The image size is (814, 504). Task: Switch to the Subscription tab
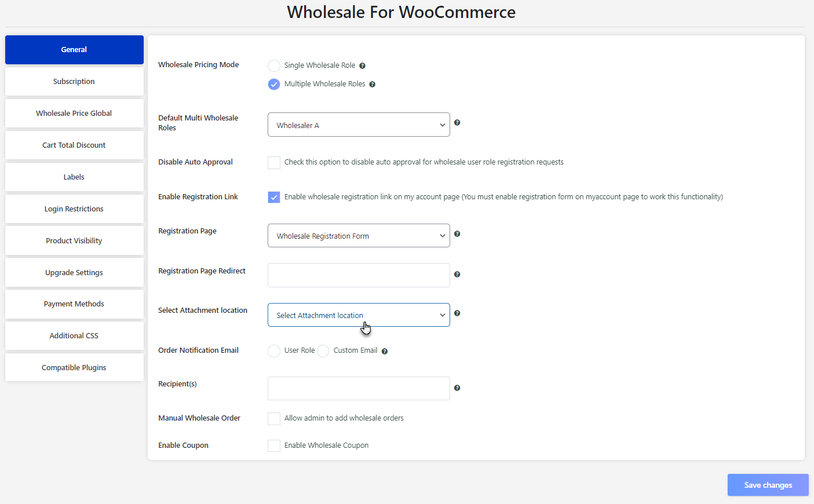[x=74, y=82]
